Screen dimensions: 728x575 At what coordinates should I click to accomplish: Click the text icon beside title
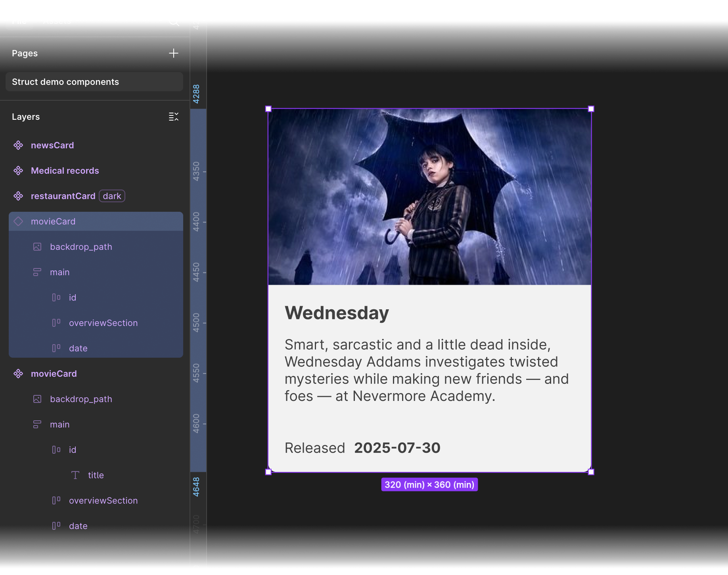pos(75,475)
